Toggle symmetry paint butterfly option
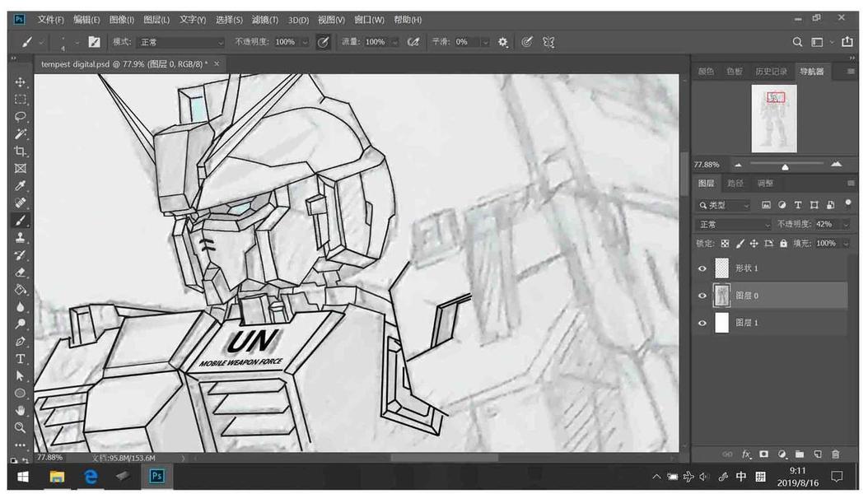Image resolution: width=868 pixels, height=494 pixels. pos(548,42)
